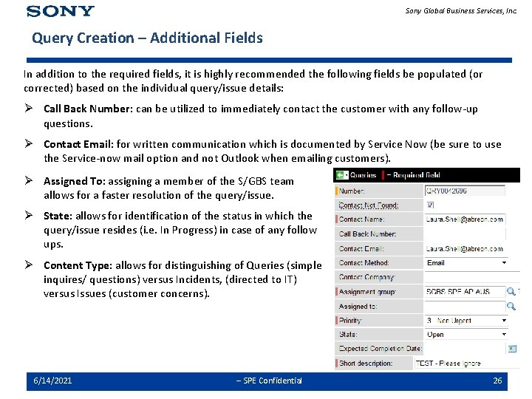Click the 'Short description:' form label
532x399 pixels.
(366, 364)
